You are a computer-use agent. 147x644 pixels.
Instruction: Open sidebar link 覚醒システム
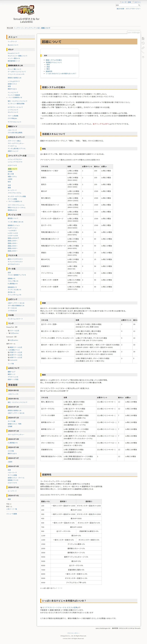[12, 177]
